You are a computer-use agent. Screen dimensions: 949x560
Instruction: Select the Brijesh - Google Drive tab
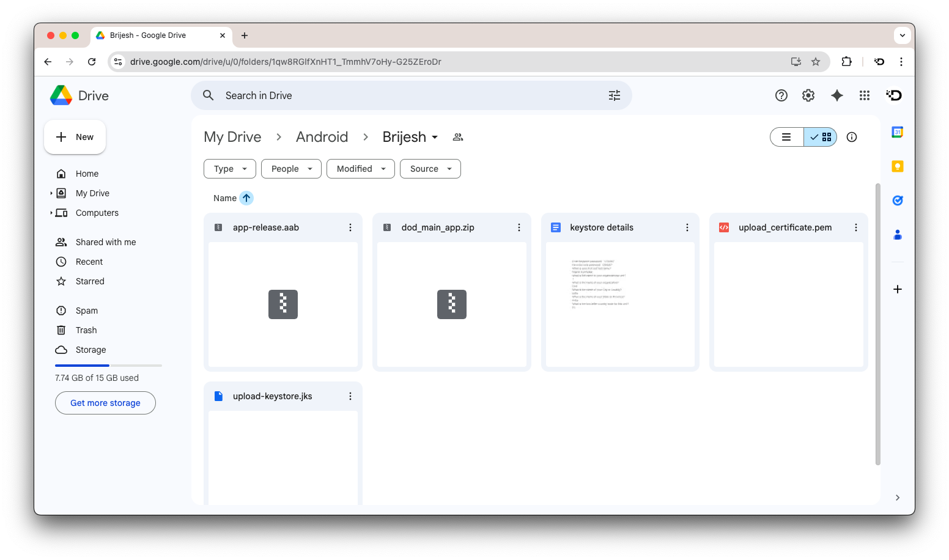(x=161, y=35)
